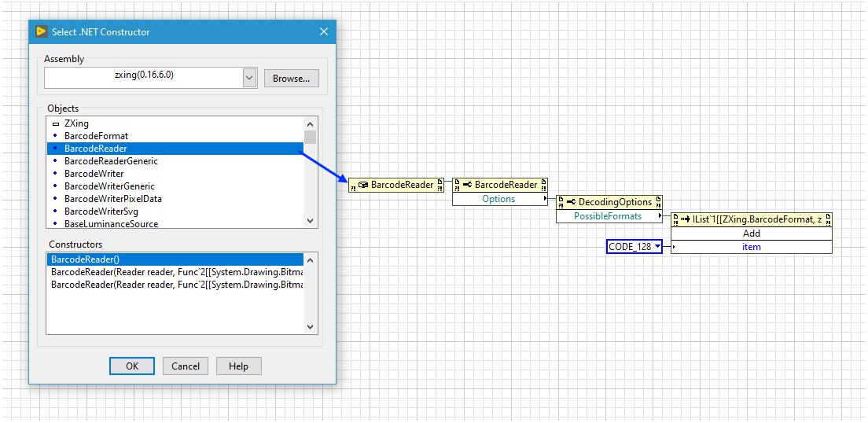Screen dimensions: 868x423
Task: Choose BarcodeReaderGeneric from Objects list
Action: pos(111,161)
